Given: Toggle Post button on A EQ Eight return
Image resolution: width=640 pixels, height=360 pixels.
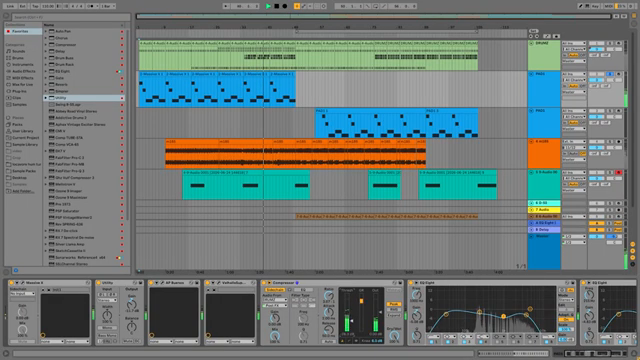Looking at the screenshot, I should (x=618, y=223).
